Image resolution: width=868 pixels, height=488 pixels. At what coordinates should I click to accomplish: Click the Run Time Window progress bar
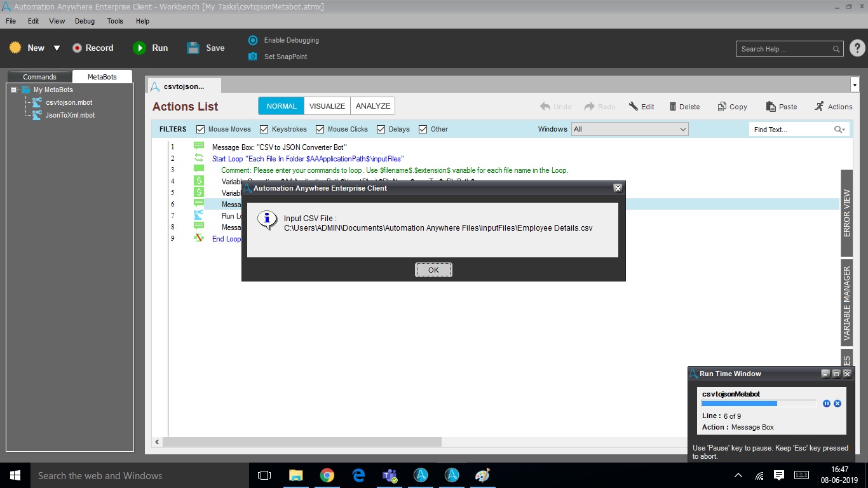[x=759, y=403]
